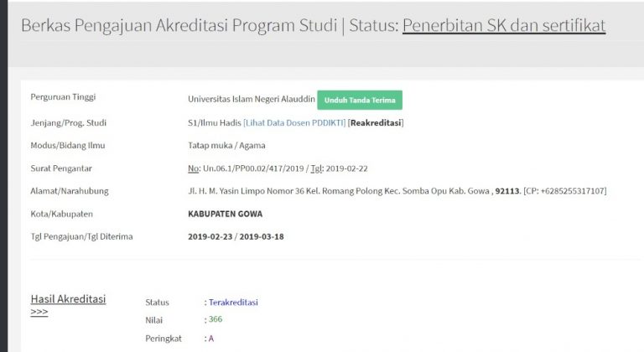Click the dates 2019-02-23 / 2019-03-18
644x352 pixels.
coord(236,236)
